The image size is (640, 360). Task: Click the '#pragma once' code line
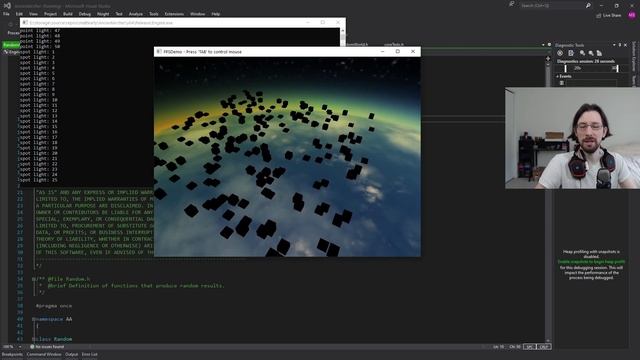pos(53,306)
